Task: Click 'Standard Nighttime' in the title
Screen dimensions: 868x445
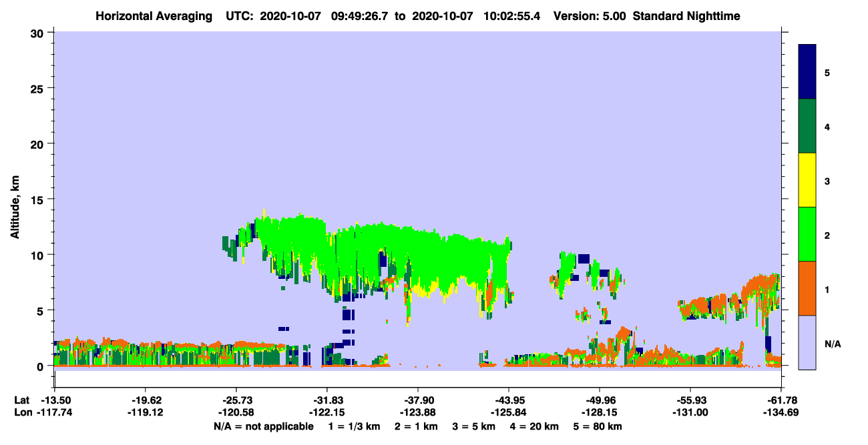Action: pyautogui.click(x=686, y=15)
